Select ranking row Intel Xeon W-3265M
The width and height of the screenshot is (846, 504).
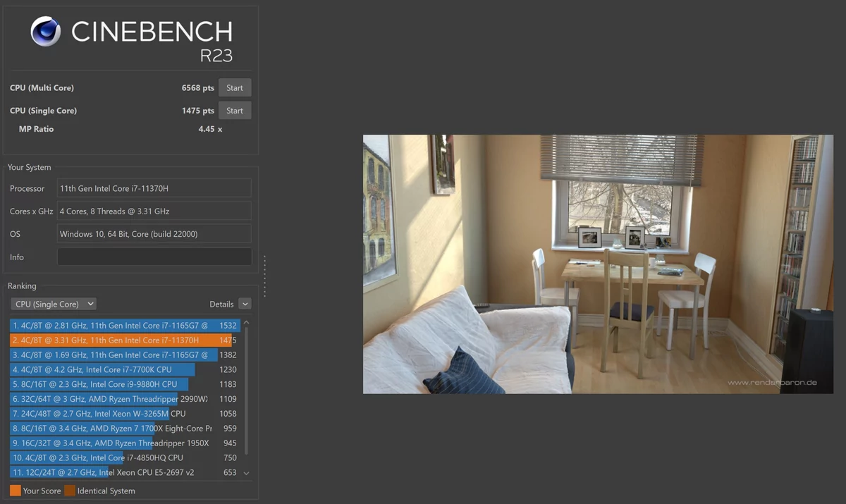(x=124, y=414)
